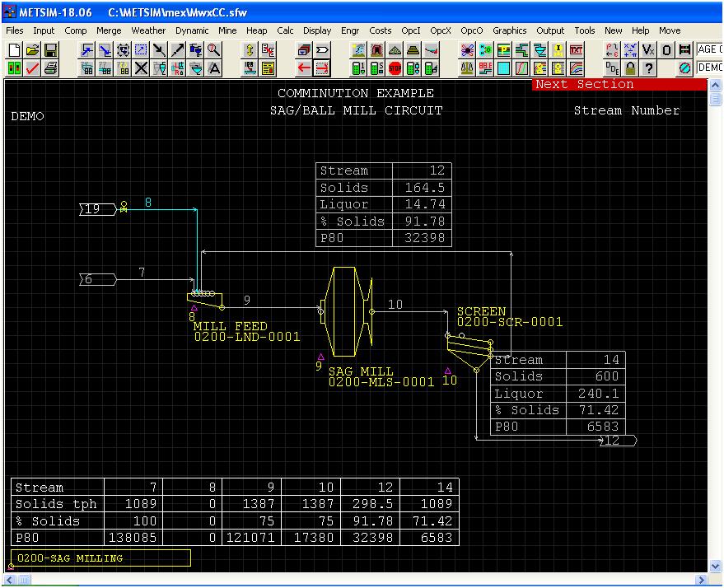Image resolution: width=724 pixels, height=588 pixels.
Task: Open a model with the folder icon
Action: (x=32, y=50)
